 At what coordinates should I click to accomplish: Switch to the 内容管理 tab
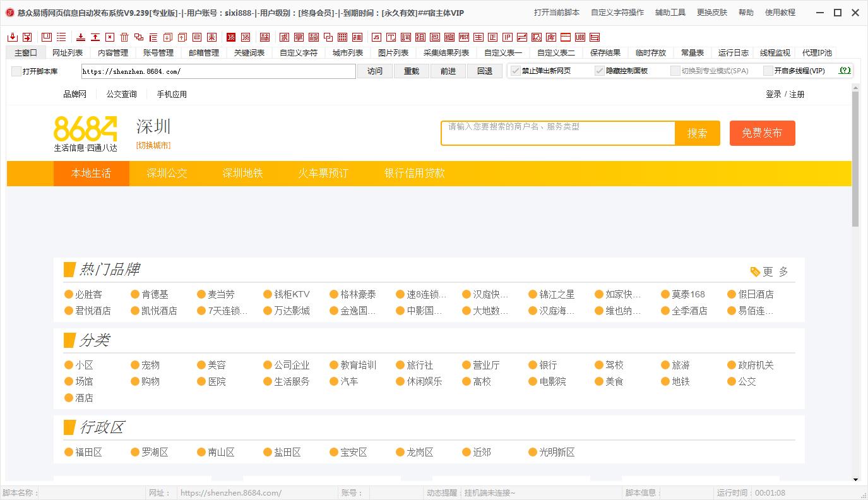click(113, 53)
